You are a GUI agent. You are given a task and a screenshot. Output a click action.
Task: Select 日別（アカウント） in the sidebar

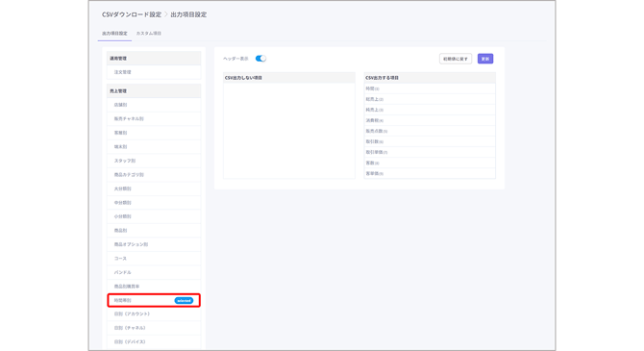(x=154, y=314)
